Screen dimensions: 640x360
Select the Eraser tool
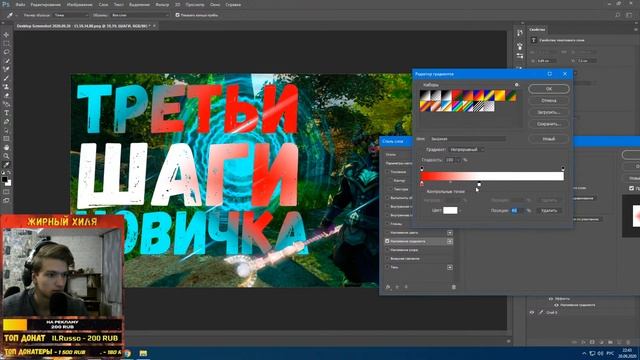point(6,96)
